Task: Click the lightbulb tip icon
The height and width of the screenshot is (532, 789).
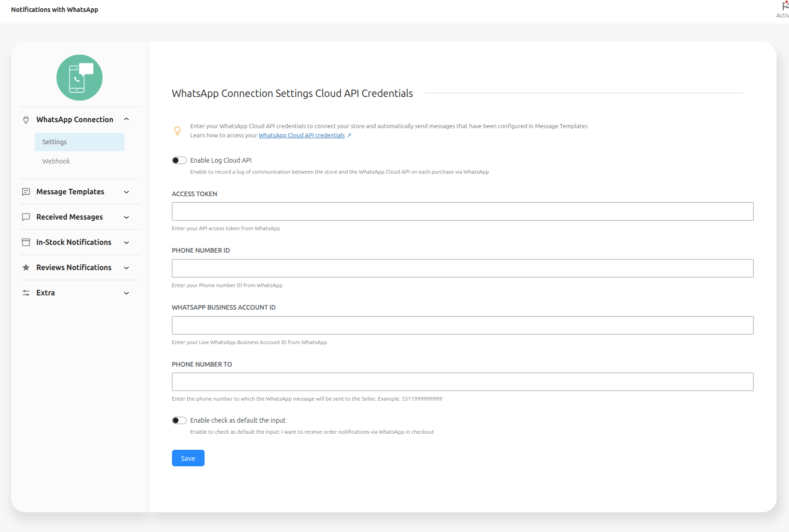Action: coord(177,131)
